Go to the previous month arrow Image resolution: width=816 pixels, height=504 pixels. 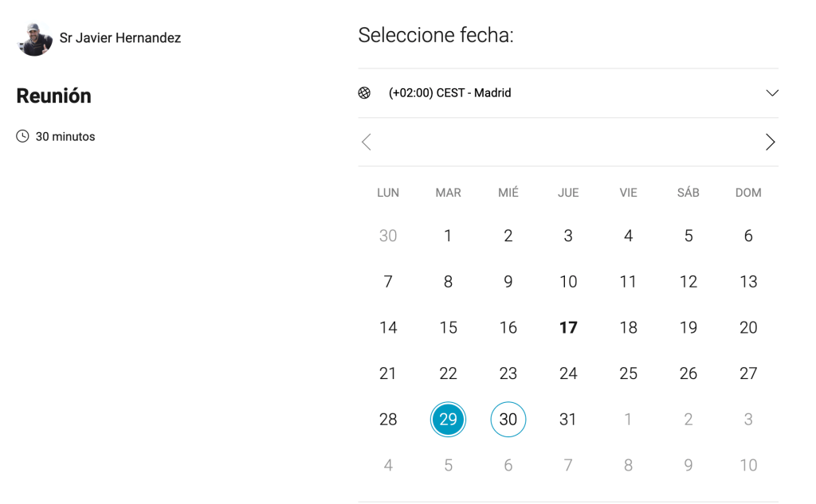tap(367, 142)
